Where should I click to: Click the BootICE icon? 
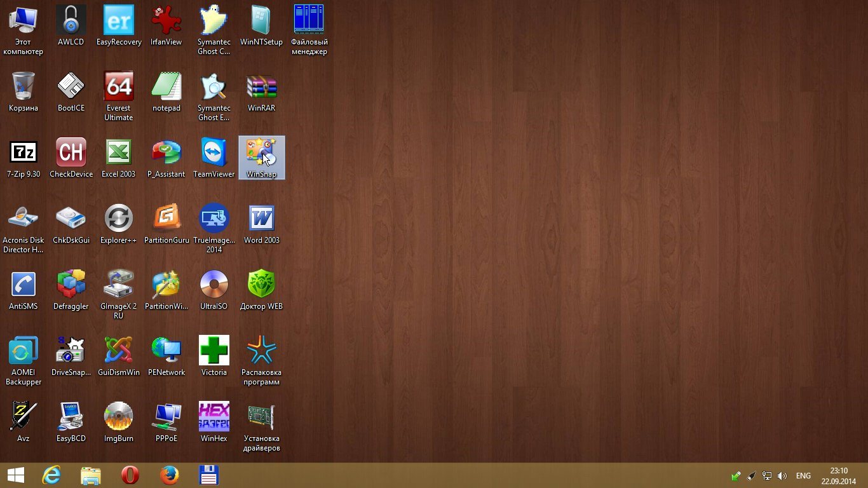pos(71,91)
